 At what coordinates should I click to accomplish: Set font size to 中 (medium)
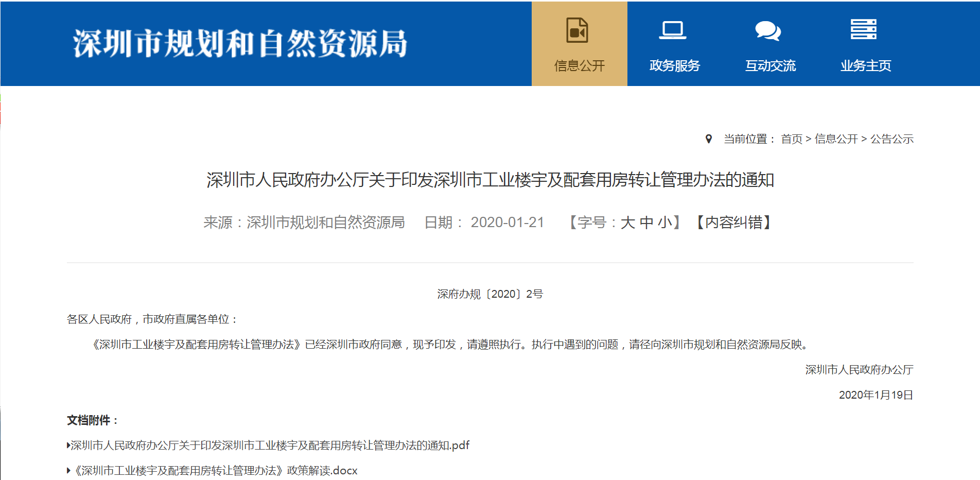(x=646, y=222)
